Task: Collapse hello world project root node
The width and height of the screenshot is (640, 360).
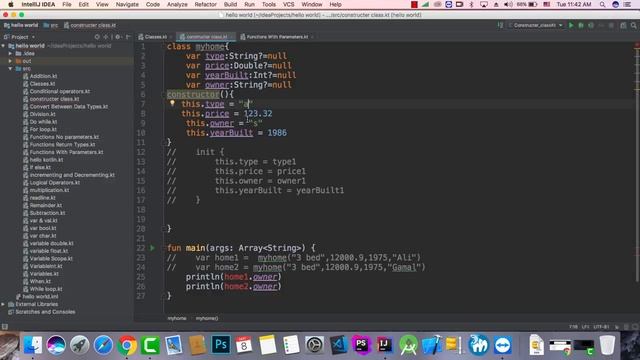Action: pyautogui.click(x=3, y=46)
